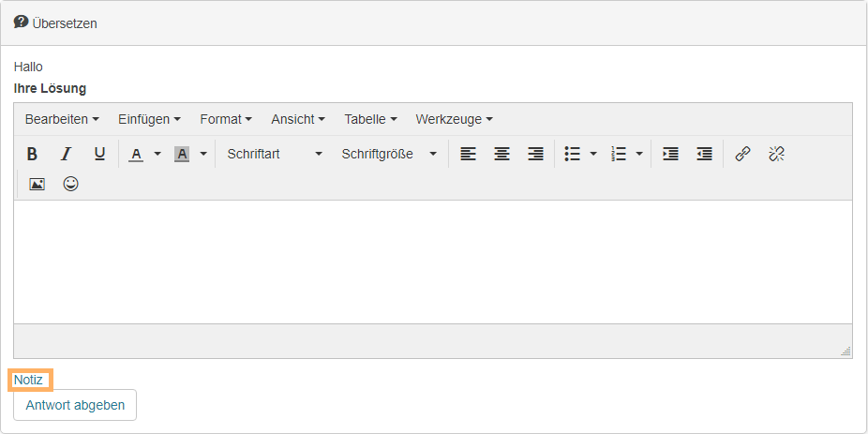Toggle bold formatting

[x=32, y=154]
